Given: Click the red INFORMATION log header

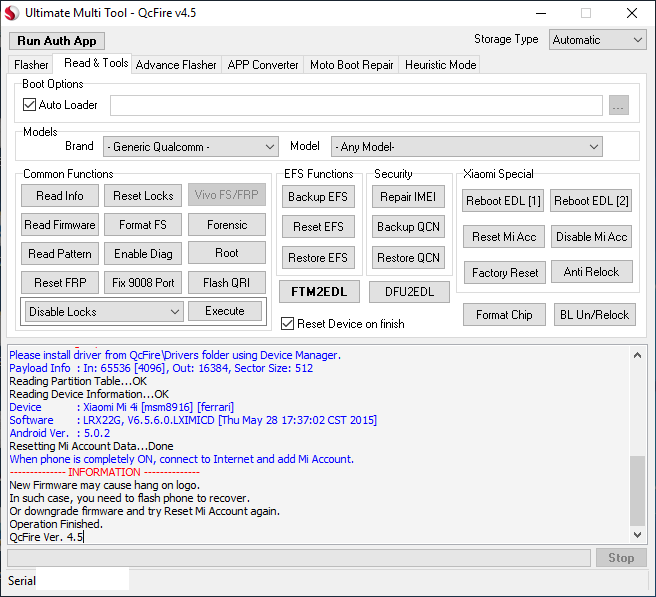Looking at the screenshot, I should [x=105, y=472].
